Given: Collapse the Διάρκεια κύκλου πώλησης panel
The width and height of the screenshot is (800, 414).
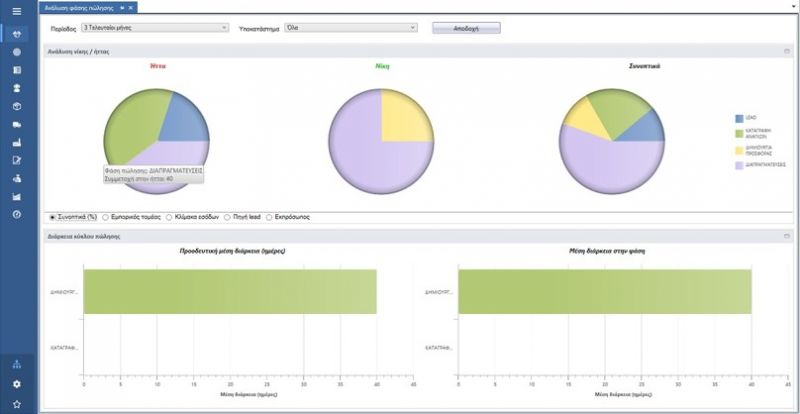Looking at the screenshot, I should point(787,236).
